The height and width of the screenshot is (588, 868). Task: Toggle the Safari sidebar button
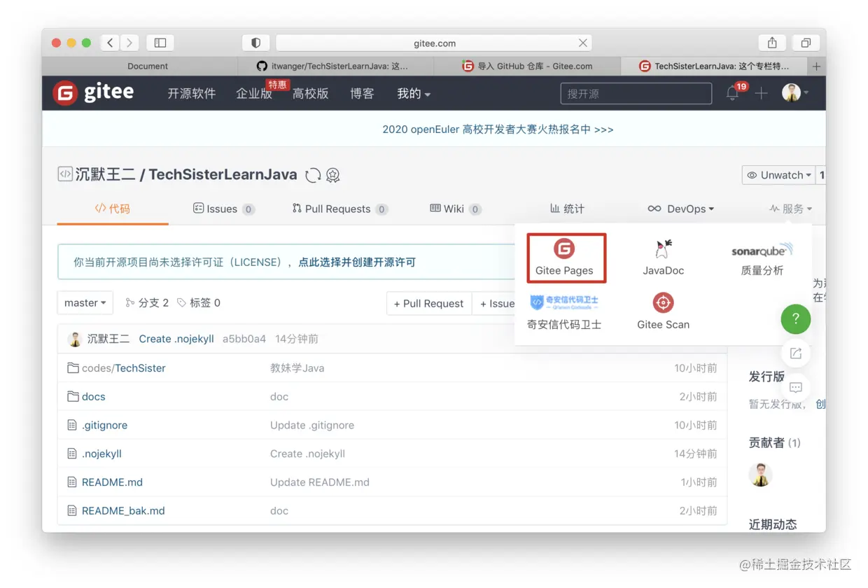click(160, 43)
